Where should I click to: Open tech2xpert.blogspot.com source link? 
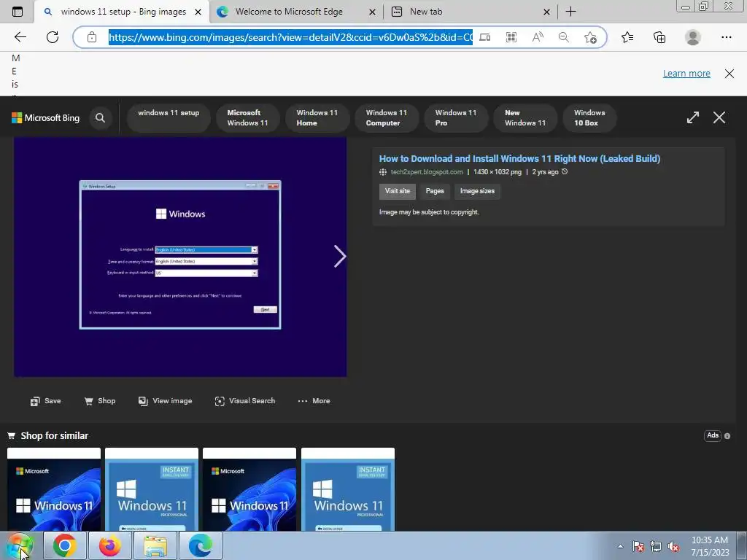pos(426,172)
